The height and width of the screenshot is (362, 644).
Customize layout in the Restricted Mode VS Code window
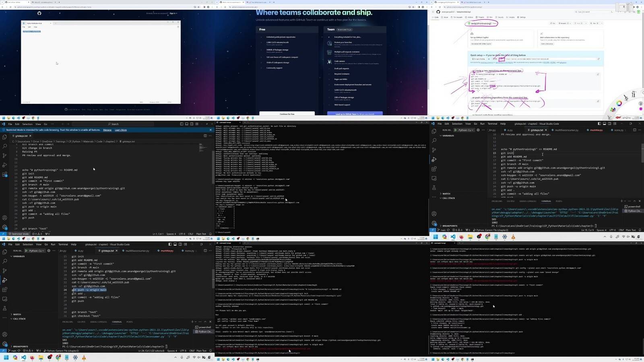(x=197, y=124)
